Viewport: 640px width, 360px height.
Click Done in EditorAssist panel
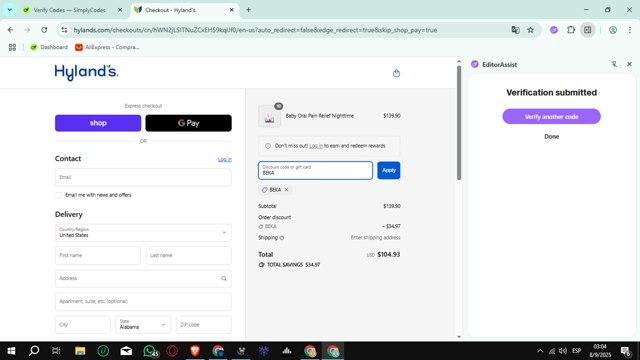[x=551, y=137]
